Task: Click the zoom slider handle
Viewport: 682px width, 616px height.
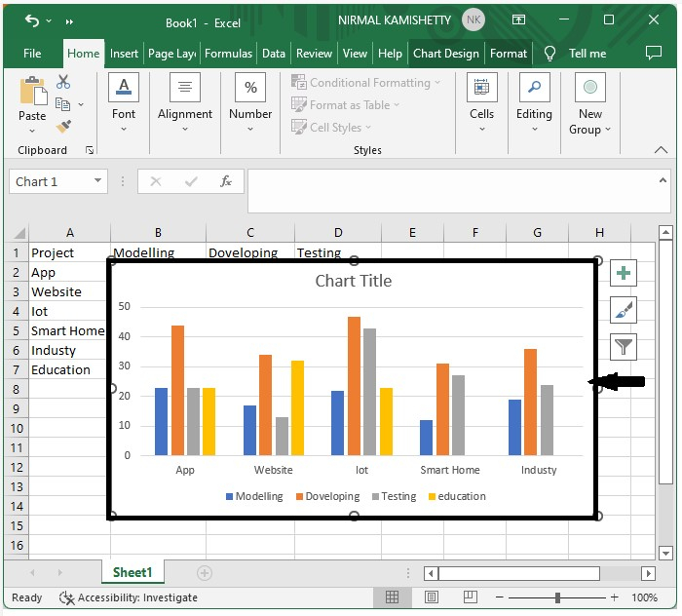Action: pos(557,597)
